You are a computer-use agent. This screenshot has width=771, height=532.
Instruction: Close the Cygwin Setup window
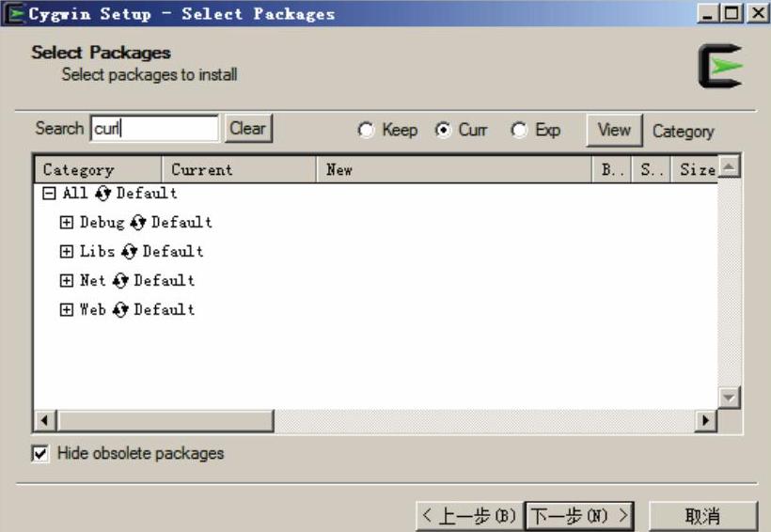coord(758,13)
